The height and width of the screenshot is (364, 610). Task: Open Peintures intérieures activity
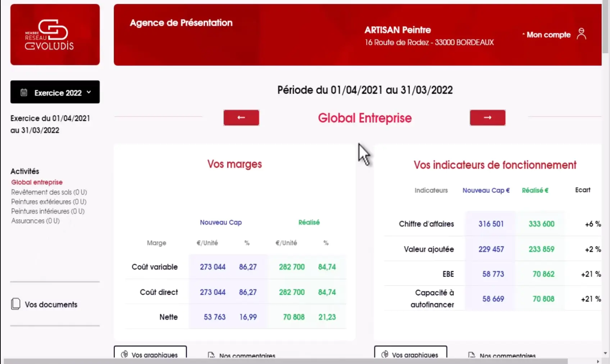tap(47, 211)
